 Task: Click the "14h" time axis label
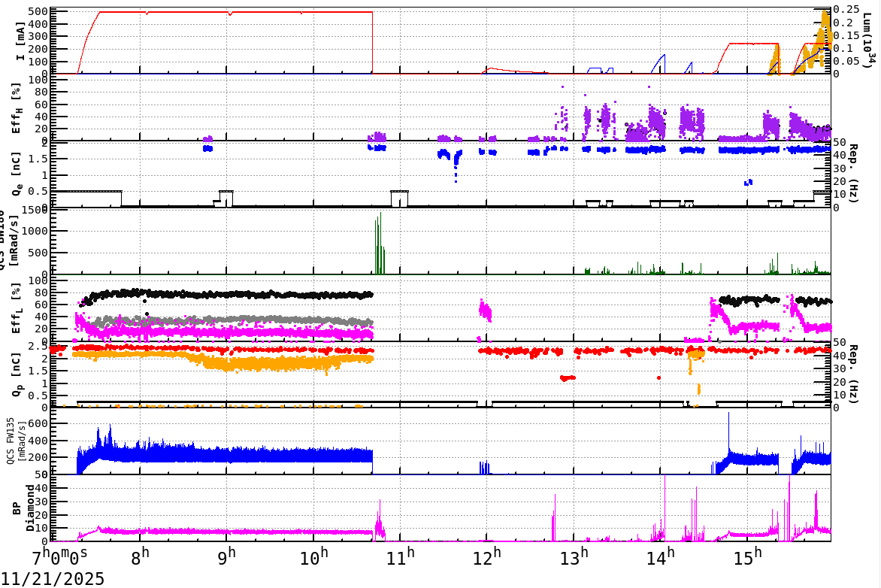click(x=660, y=556)
